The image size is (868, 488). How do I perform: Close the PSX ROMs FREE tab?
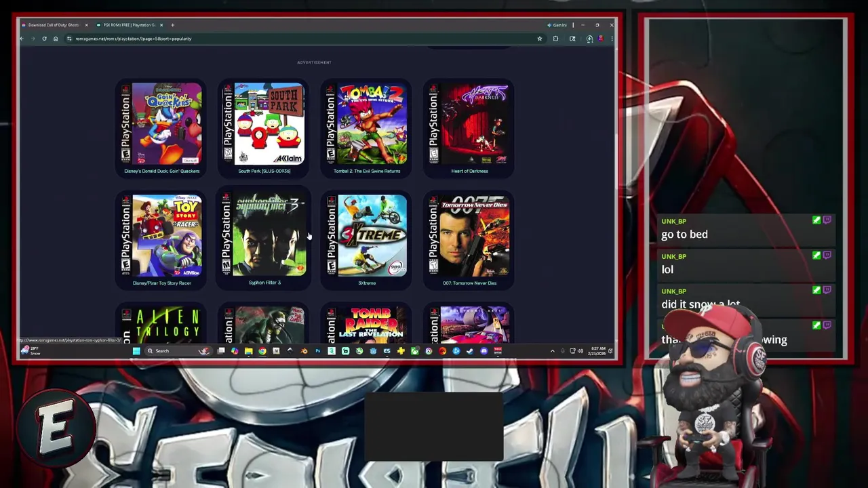tap(161, 25)
